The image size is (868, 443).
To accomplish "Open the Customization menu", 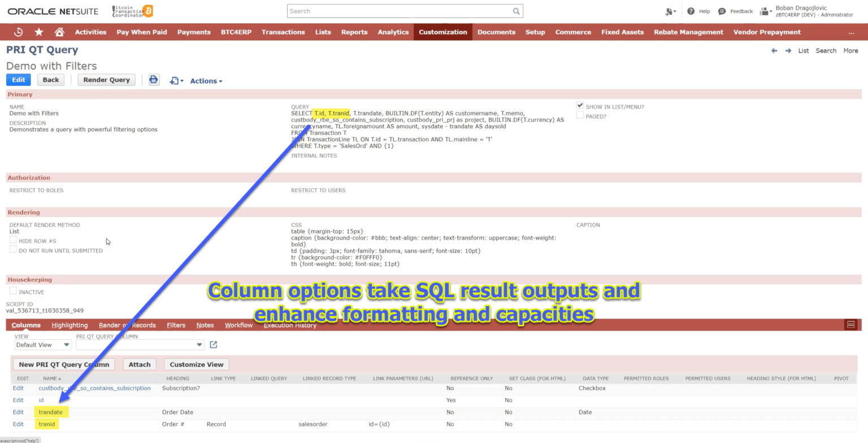I will (x=442, y=32).
